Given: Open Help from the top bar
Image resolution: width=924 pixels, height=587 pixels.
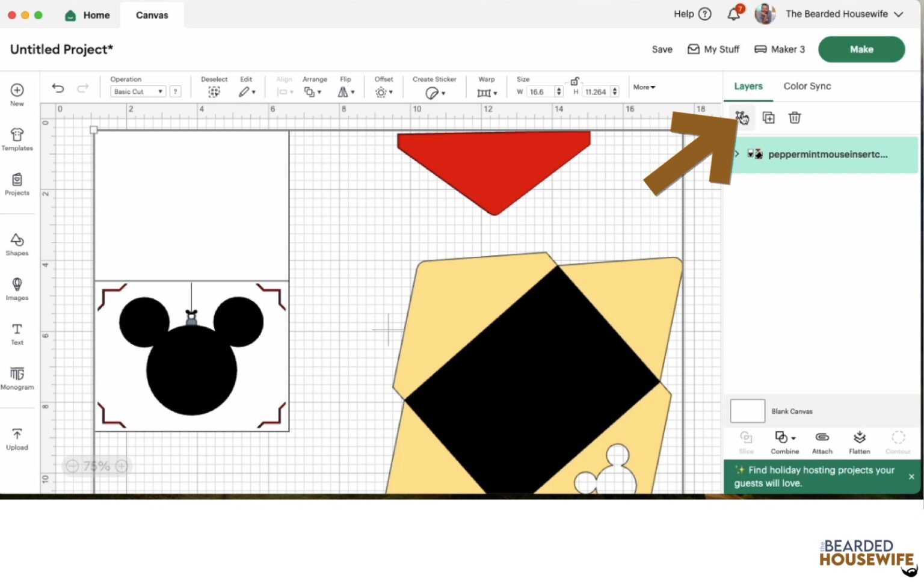Looking at the screenshot, I should click(x=692, y=14).
